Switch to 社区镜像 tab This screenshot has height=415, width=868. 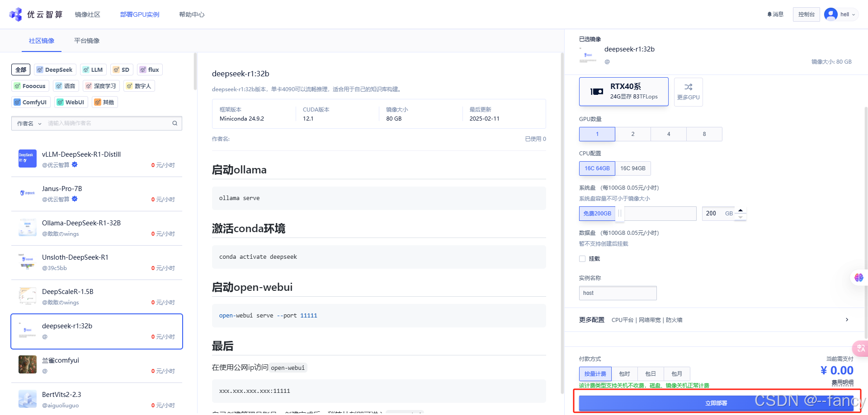(42, 41)
